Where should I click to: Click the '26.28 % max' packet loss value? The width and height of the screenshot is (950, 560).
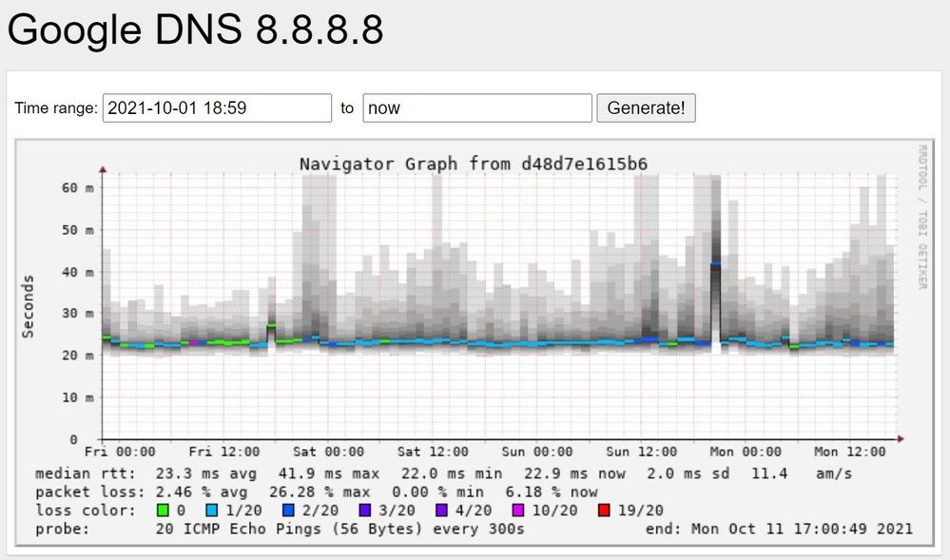click(320, 492)
